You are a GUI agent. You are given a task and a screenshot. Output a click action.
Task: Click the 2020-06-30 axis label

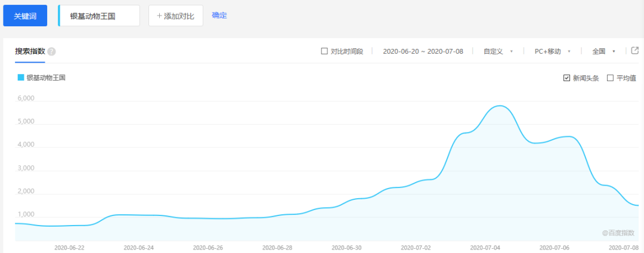[x=346, y=248]
